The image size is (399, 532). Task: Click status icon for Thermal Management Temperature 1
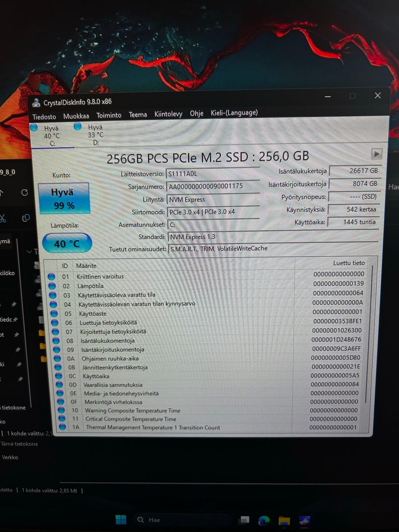(x=63, y=427)
